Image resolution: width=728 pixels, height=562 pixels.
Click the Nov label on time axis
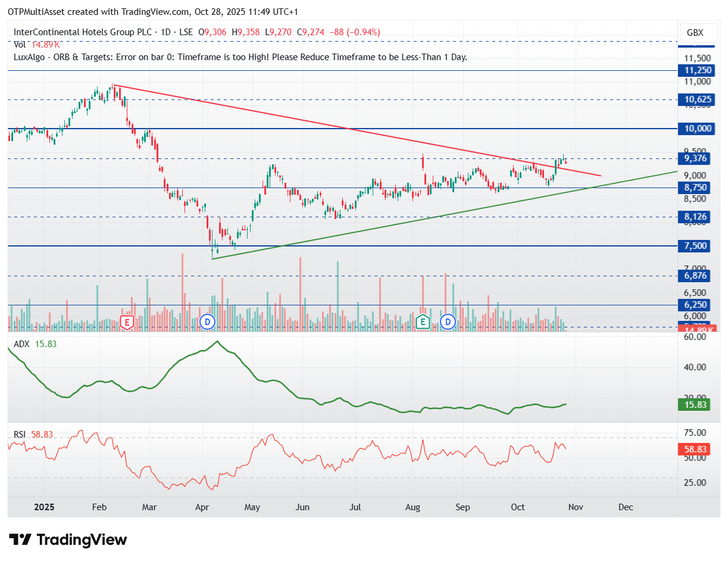[574, 507]
